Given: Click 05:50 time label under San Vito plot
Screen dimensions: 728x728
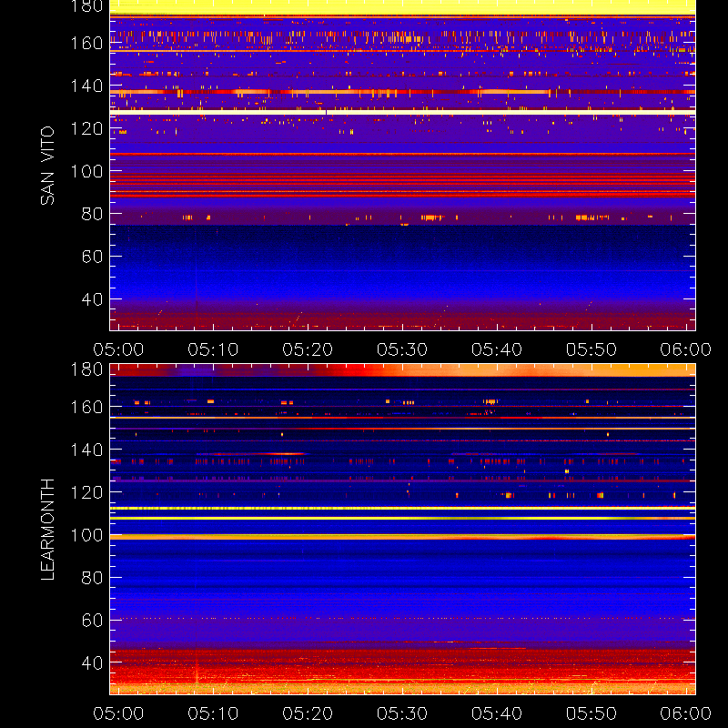Looking at the screenshot, I should coord(591,349).
